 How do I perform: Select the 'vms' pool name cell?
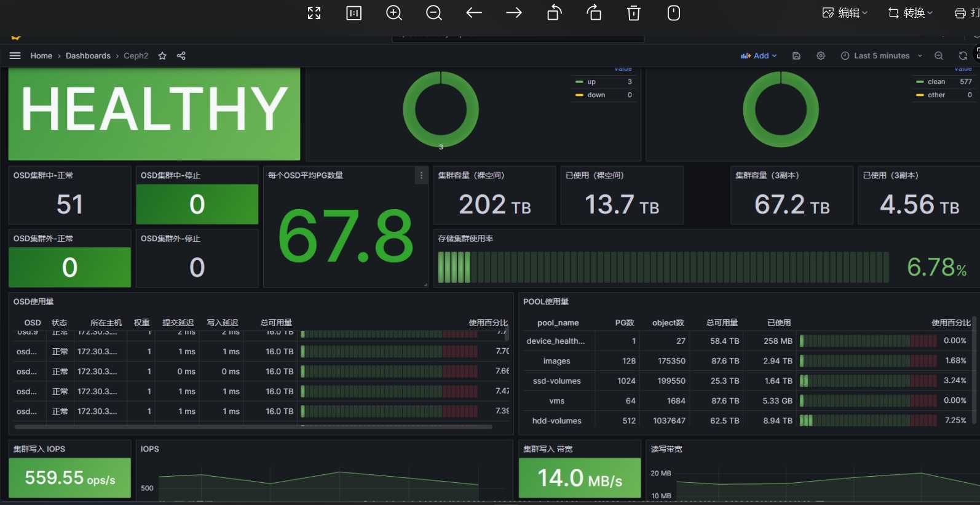pos(557,401)
